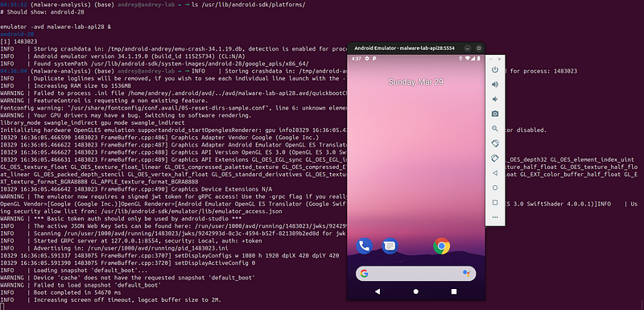The height and width of the screenshot is (310, 644).
Task: Open the Phone app on home screen
Action: [364, 246]
